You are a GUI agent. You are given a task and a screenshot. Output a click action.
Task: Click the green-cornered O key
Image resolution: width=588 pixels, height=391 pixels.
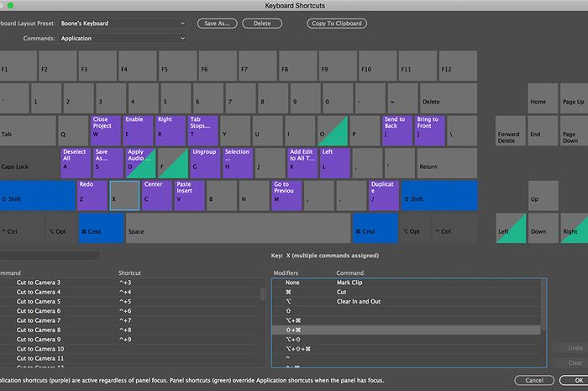tap(332, 129)
